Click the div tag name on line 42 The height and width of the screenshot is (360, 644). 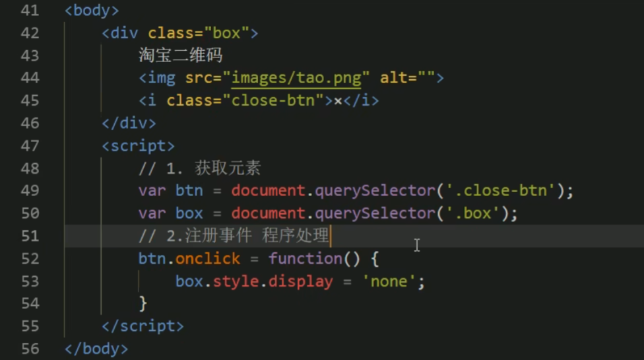pyautogui.click(x=124, y=33)
